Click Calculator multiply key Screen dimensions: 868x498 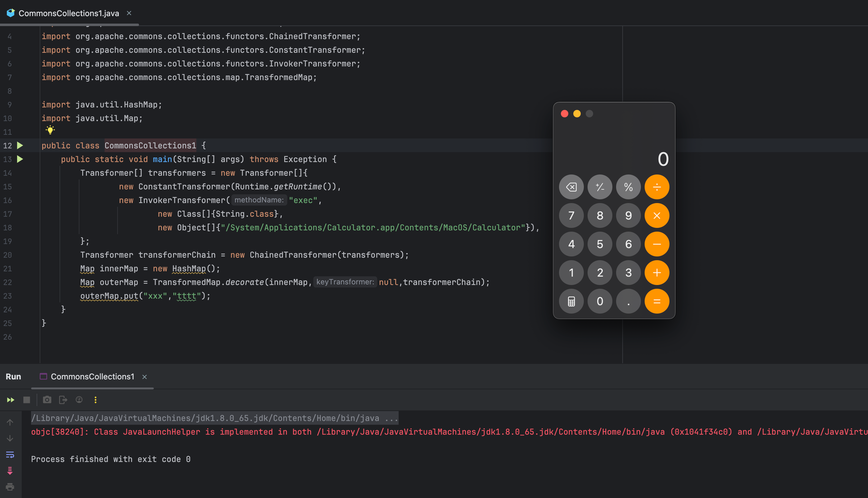click(x=657, y=215)
